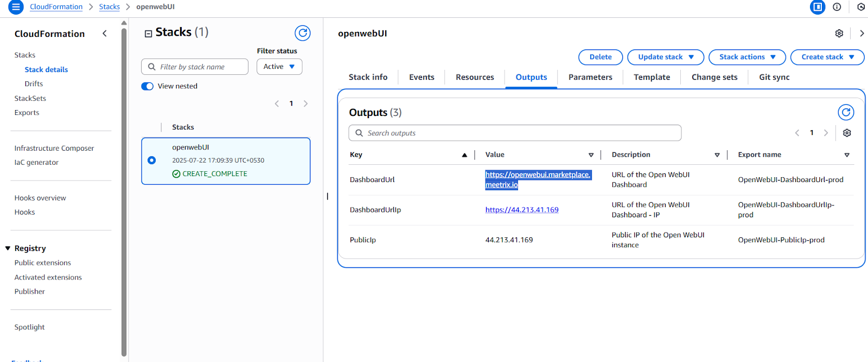Click the CREATE_COMPLETE status icon

(176, 174)
